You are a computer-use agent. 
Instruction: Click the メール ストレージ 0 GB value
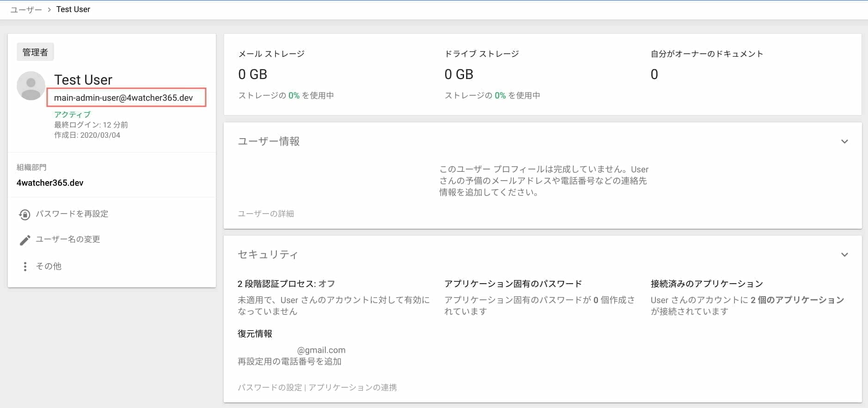[253, 74]
